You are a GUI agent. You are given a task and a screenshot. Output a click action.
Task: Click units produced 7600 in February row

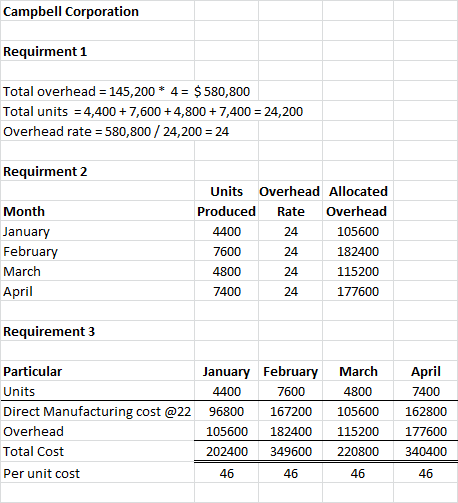pyautogui.click(x=227, y=252)
